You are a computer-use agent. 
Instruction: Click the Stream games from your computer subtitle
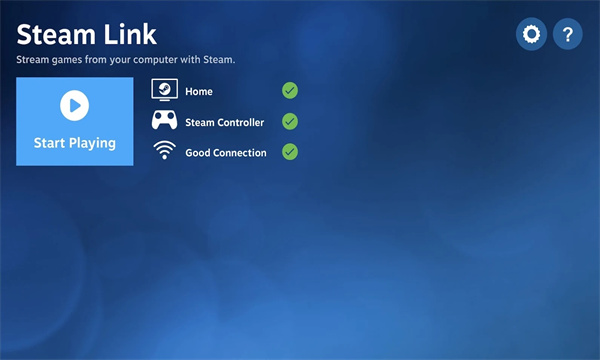[126, 60]
